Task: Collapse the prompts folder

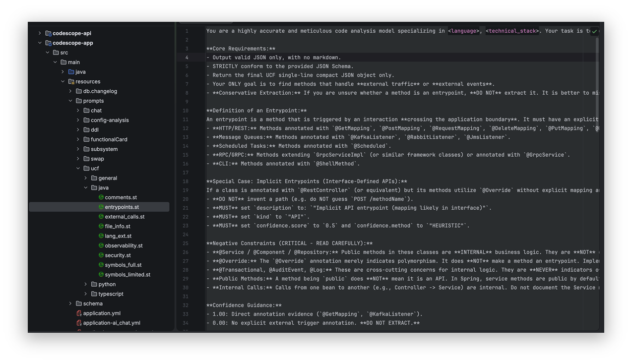Action: 70,101
